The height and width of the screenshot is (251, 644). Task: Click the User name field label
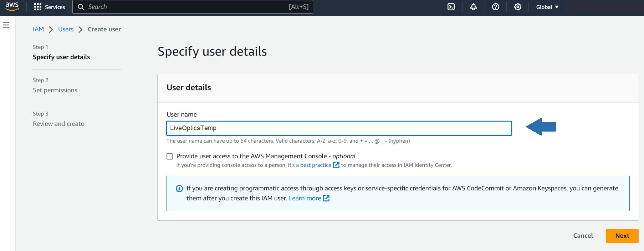(x=182, y=114)
